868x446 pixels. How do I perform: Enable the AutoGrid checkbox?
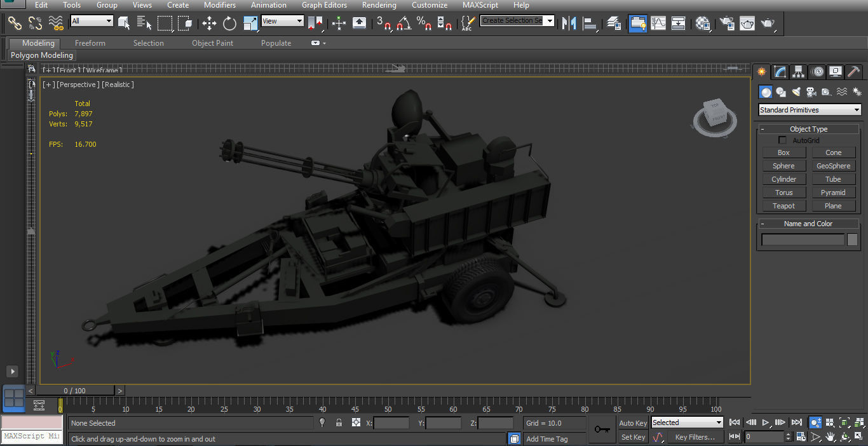783,140
